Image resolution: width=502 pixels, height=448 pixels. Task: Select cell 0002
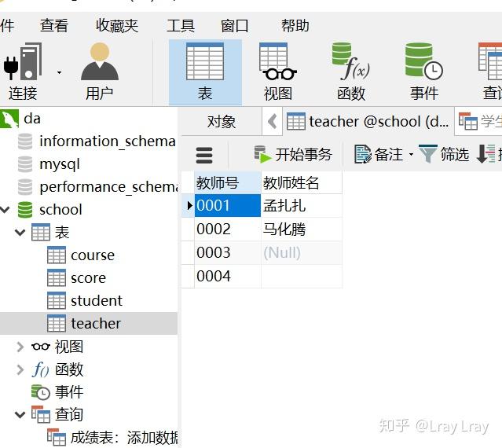[228, 230]
